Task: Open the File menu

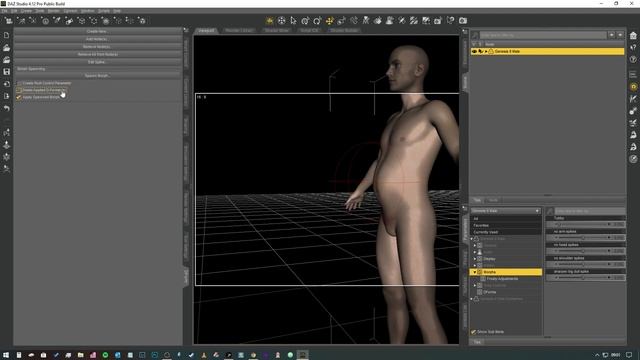Action: pyautogui.click(x=4, y=11)
